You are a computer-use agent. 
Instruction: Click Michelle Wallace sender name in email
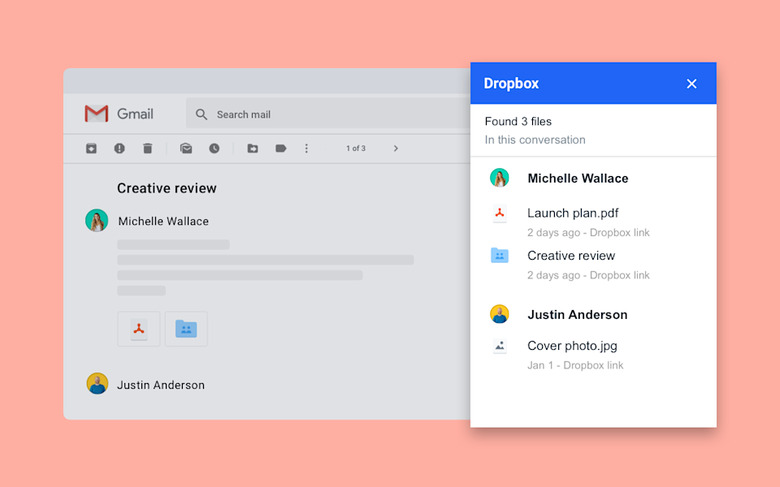[x=163, y=221]
